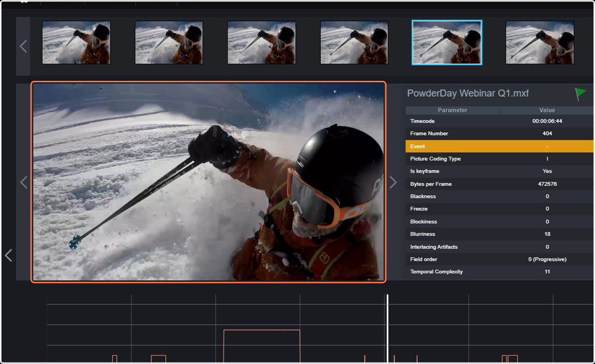Image resolution: width=595 pixels, height=364 pixels.
Task: Click the Freeze value 0
Action: click(547, 209)
